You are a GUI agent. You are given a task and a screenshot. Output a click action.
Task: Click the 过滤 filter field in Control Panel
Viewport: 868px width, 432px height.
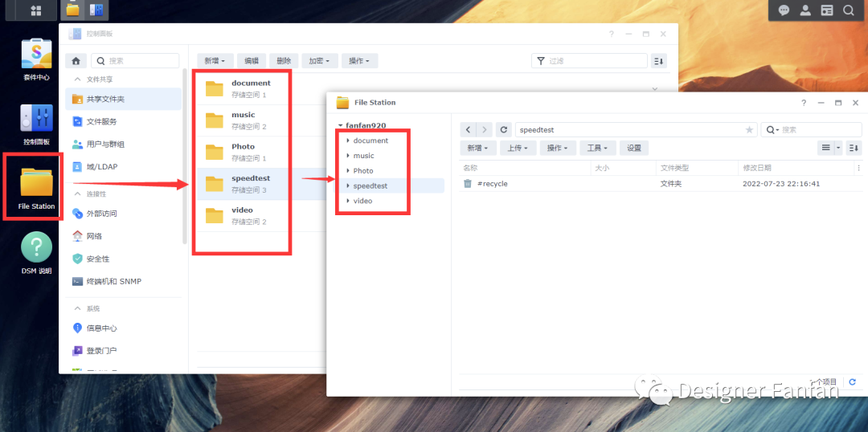[589, 61]
